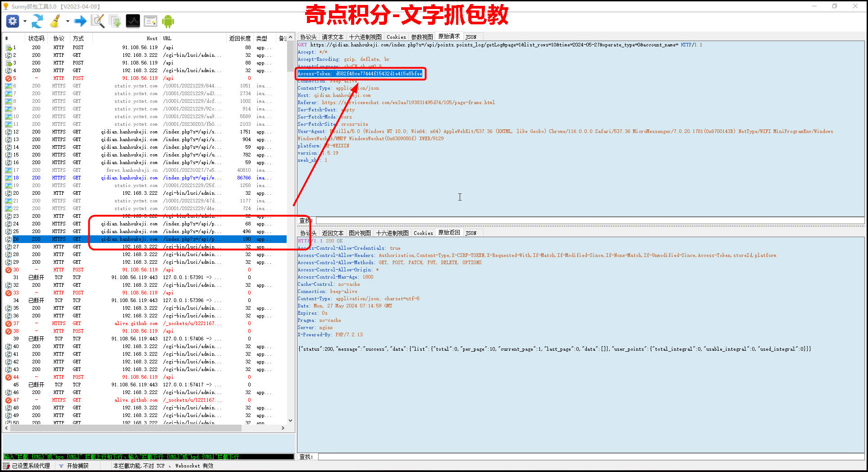The width and height of the screenshot is (868, 472).
Task: Click the error icon on row 47
Action: 9,400
